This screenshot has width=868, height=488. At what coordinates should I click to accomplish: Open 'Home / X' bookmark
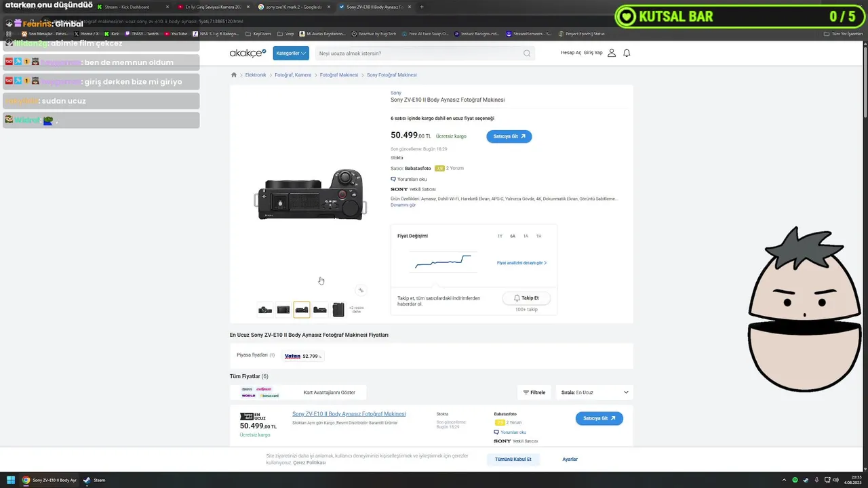click(86, 33)
